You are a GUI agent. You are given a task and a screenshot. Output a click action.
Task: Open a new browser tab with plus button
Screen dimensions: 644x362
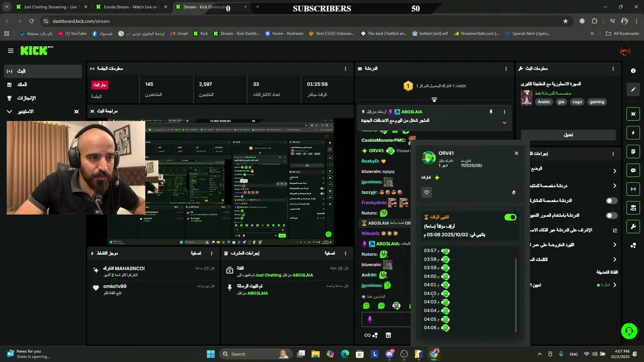257,7
